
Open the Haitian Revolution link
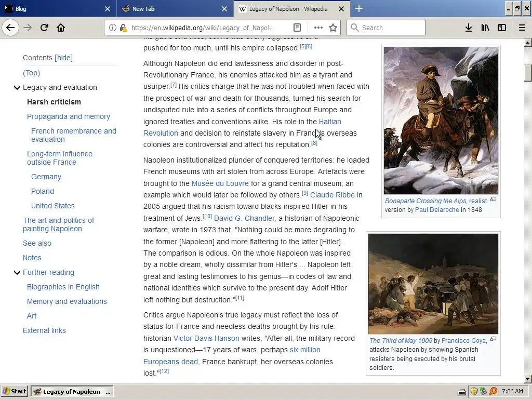pyautogui.click(x=330, y=122)
